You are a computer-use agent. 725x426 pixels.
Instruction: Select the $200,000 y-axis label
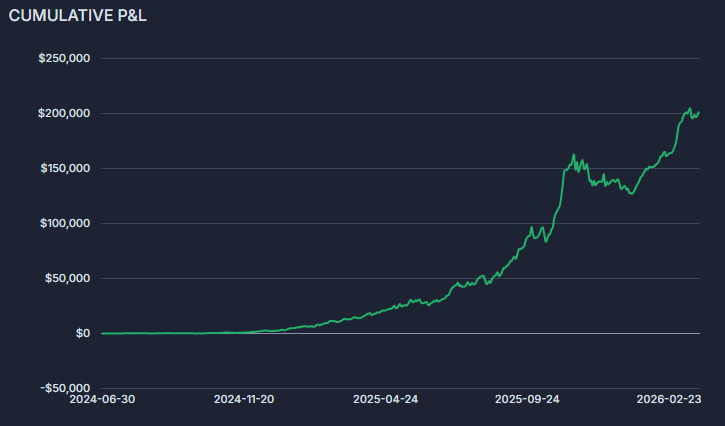[x=64, y=113]
